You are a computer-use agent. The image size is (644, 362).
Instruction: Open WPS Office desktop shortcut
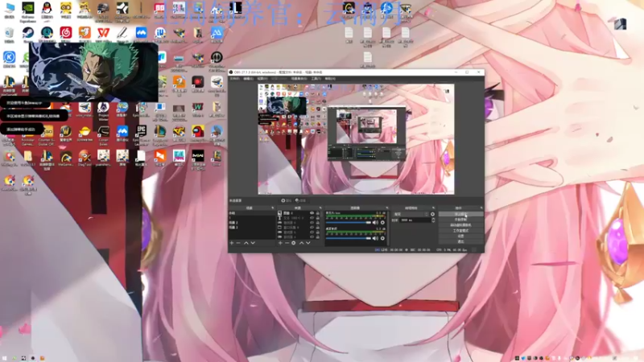(x=103, y=35)
